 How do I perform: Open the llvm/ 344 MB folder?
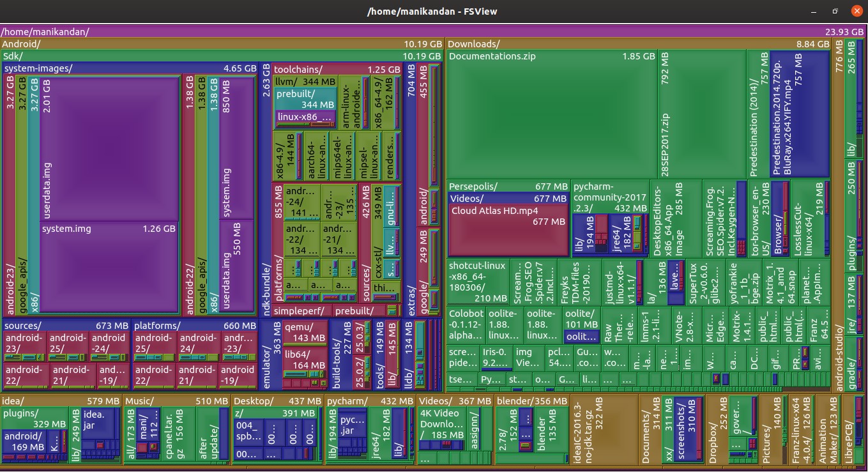pos(305,82)
